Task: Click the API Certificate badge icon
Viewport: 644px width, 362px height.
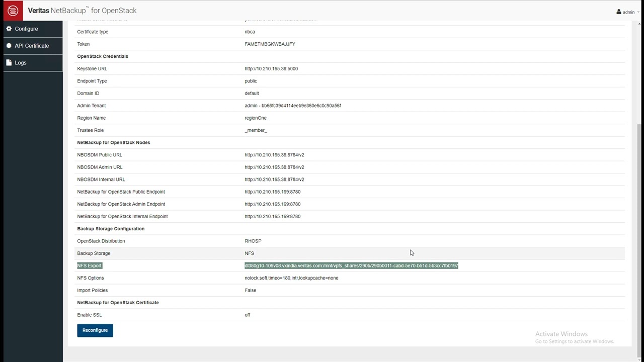Action: pos(9,46)
